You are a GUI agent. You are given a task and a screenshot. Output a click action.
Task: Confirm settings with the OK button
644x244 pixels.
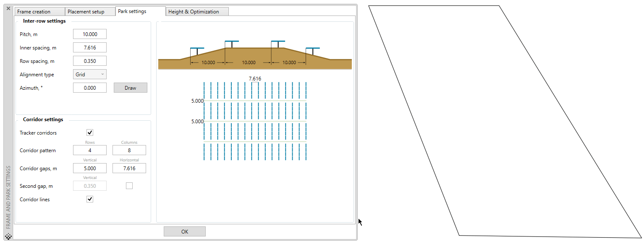[x=185, y=231]
